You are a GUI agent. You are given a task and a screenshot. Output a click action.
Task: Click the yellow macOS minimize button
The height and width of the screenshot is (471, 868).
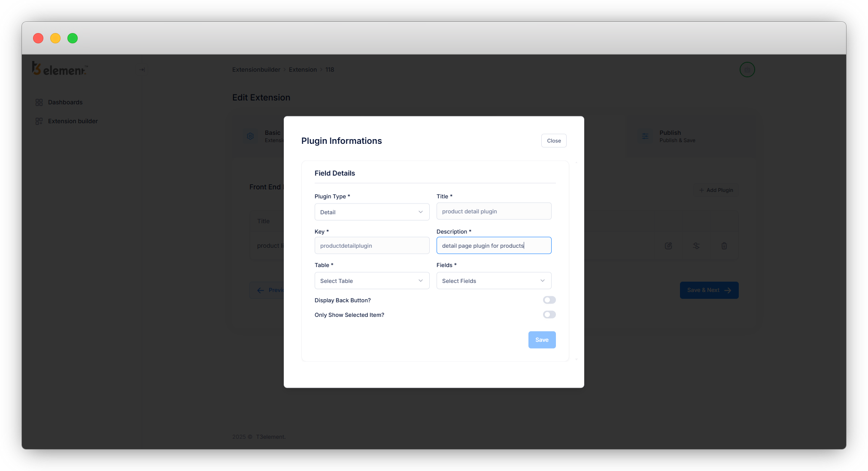coord(55,38)
